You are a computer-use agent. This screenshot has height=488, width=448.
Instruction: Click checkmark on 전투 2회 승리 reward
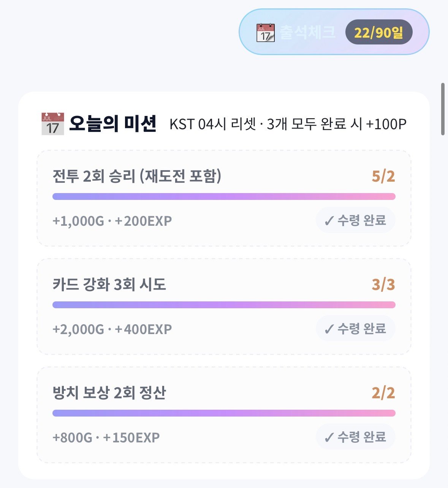[329, 221]
